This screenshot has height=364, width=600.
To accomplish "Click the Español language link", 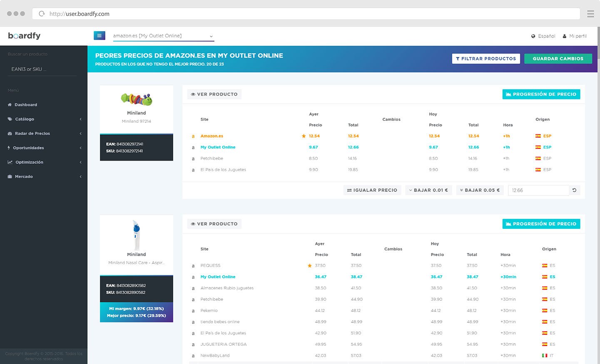I will pos(546,36).
